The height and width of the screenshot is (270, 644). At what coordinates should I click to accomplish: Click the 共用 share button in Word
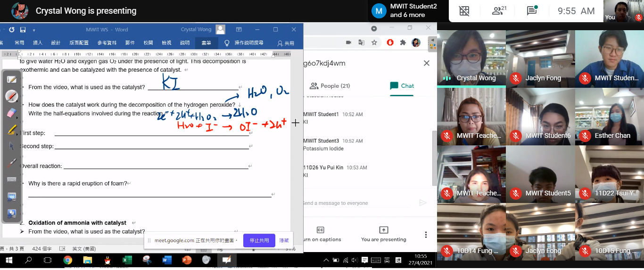coord(286,43)
